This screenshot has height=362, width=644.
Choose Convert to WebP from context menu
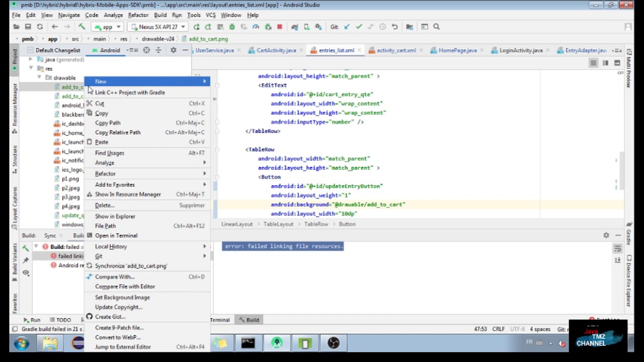pyautogui.click(x=118, y=337)
